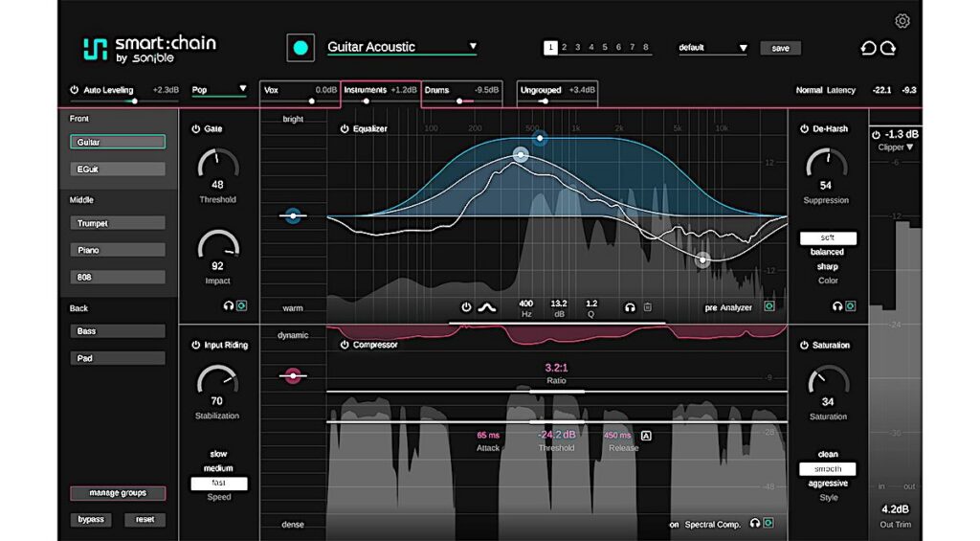Toggle Spectral Comp. on
The height and width of the screenshot is (541, 980).
[675, 525]
